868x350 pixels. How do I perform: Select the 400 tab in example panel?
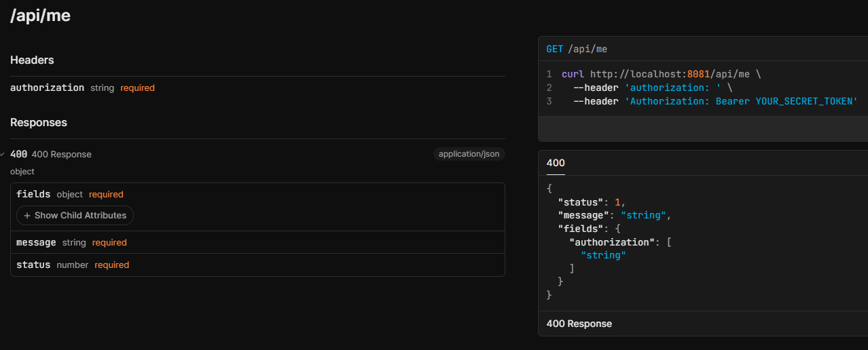556,163
